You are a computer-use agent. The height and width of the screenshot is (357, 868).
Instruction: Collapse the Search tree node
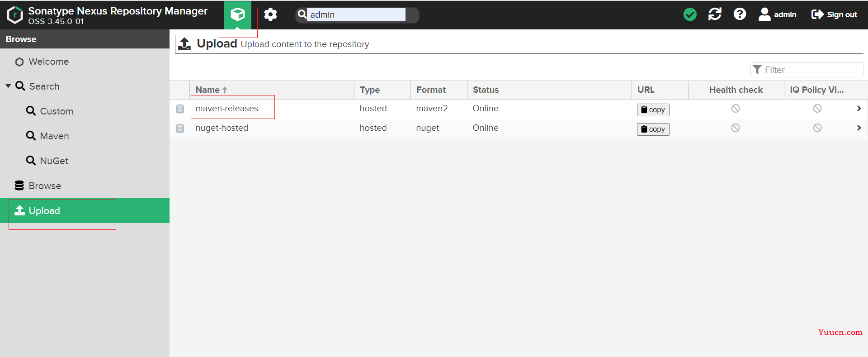[x=8, y=86]
